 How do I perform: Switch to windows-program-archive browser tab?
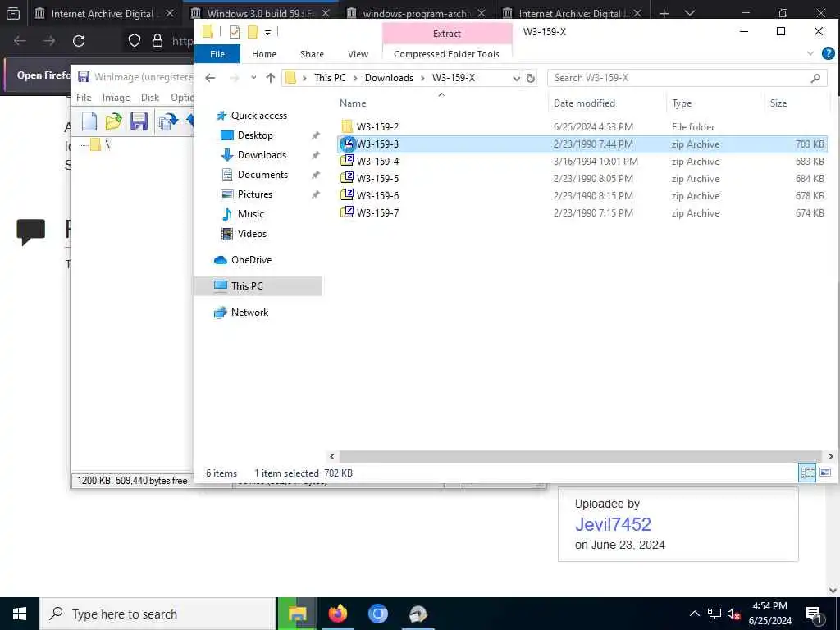coord(416,13)
